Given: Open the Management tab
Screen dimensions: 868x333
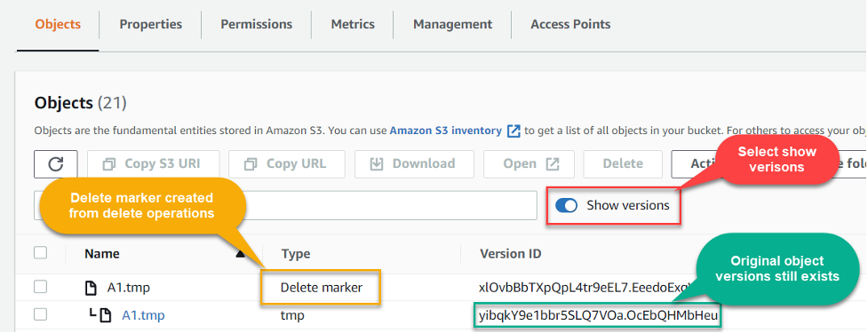Looking at the screenshot, I should click(452, 24).
